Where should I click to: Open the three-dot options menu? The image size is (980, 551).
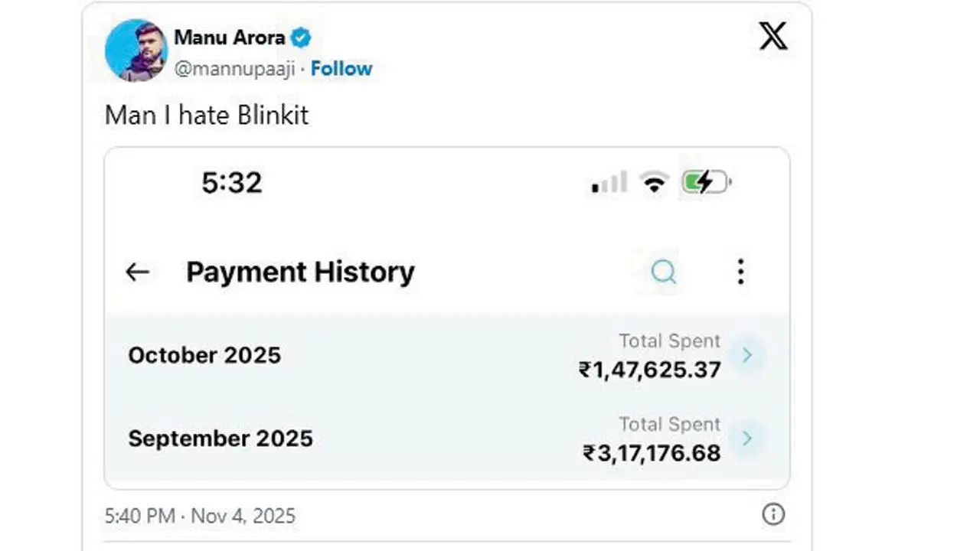tap(740, 272)
